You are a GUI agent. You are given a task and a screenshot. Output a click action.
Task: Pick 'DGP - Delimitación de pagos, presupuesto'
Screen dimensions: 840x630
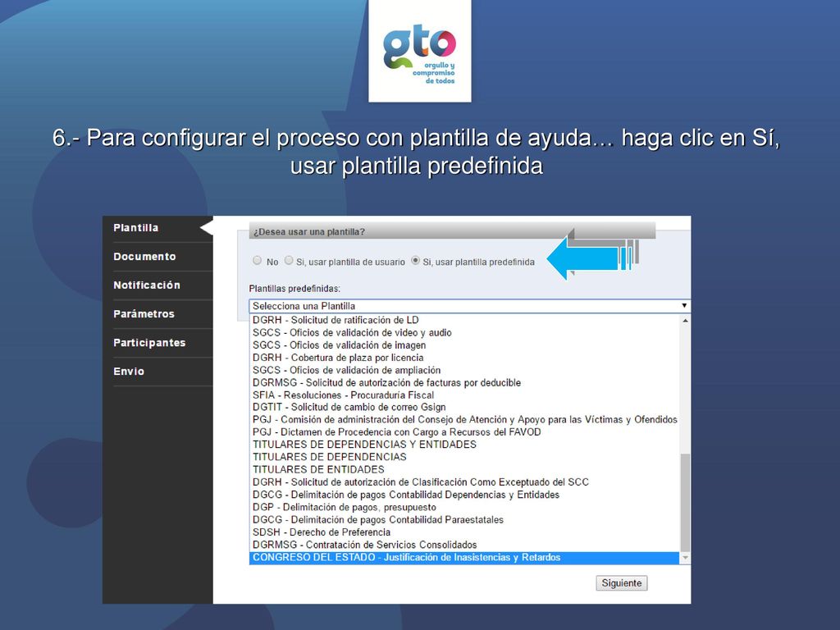point(464,507)
